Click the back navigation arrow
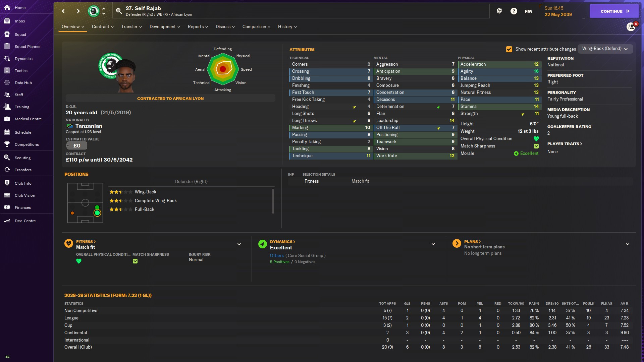 [x=63, y=11]
